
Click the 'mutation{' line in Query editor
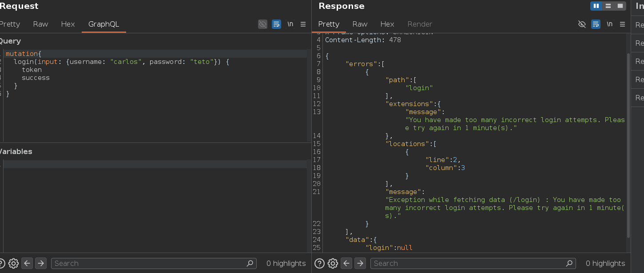[24, 54]
